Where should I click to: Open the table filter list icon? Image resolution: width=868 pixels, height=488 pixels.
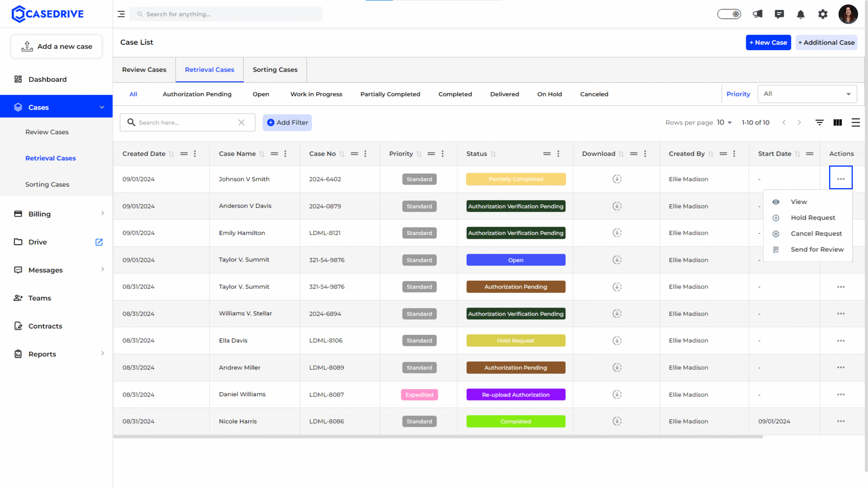pyautogui.click(x=819, y=123)
